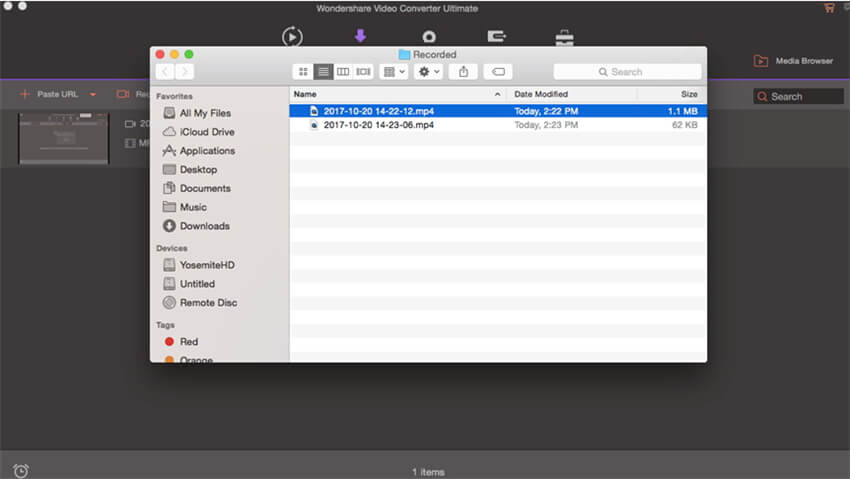Select the purple Download tab icon
Image resolution: width=850 pixels, height=479 pixels.
coord(360,36)
